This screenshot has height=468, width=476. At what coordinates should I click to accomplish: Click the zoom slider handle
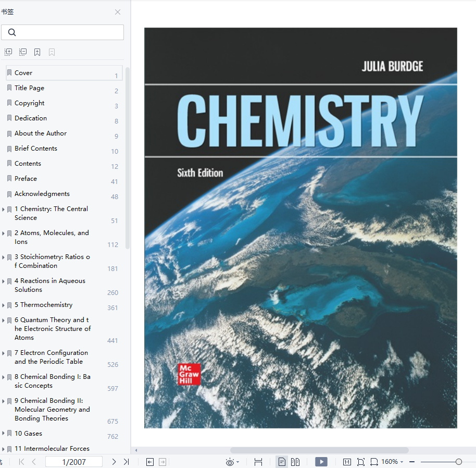tap(459, 462)
